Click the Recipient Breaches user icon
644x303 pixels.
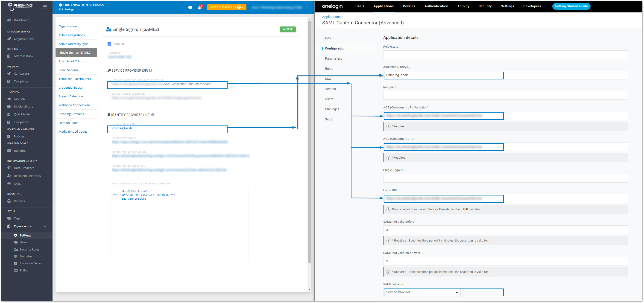point(9,176)
